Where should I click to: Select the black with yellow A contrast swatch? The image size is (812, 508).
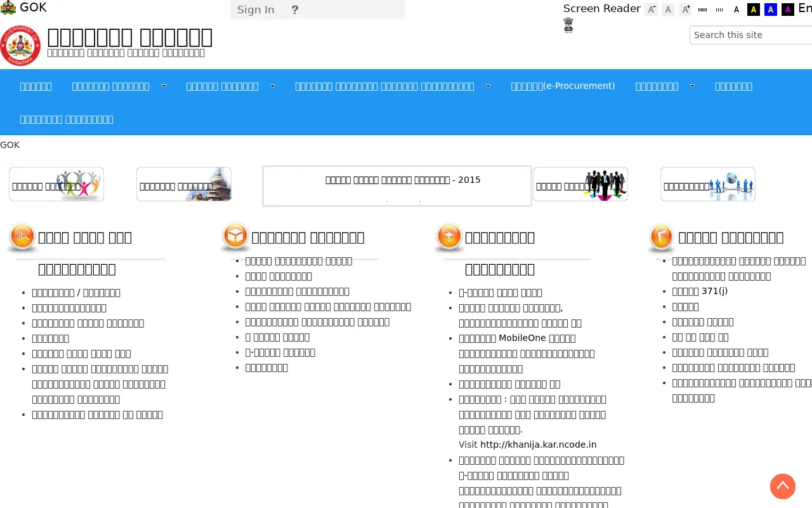[x=754, y=10]
